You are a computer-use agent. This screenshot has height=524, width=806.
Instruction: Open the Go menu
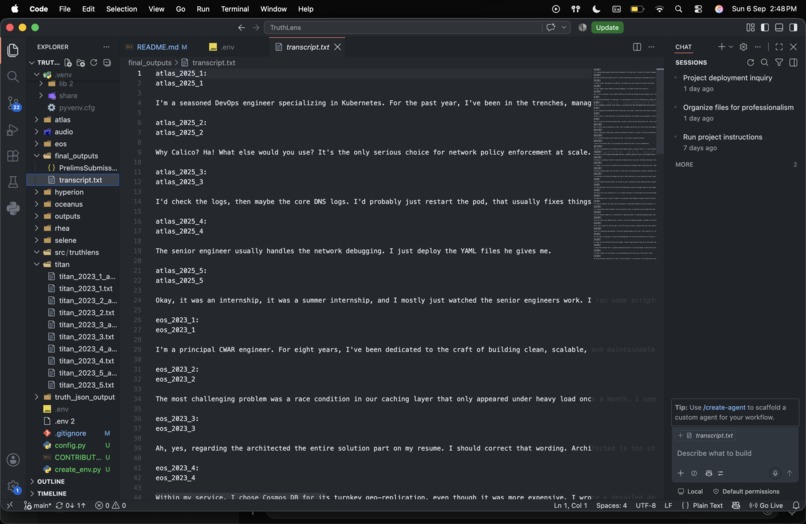(180, 9)
